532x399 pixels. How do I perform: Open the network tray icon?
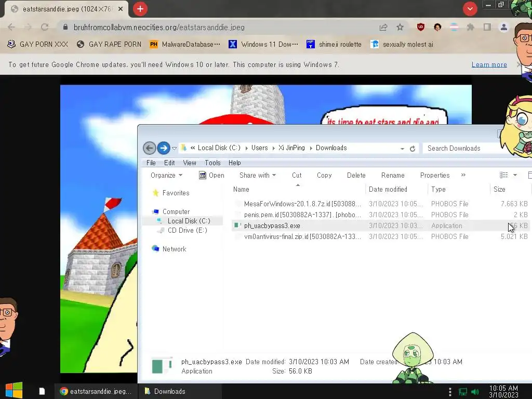463,392
